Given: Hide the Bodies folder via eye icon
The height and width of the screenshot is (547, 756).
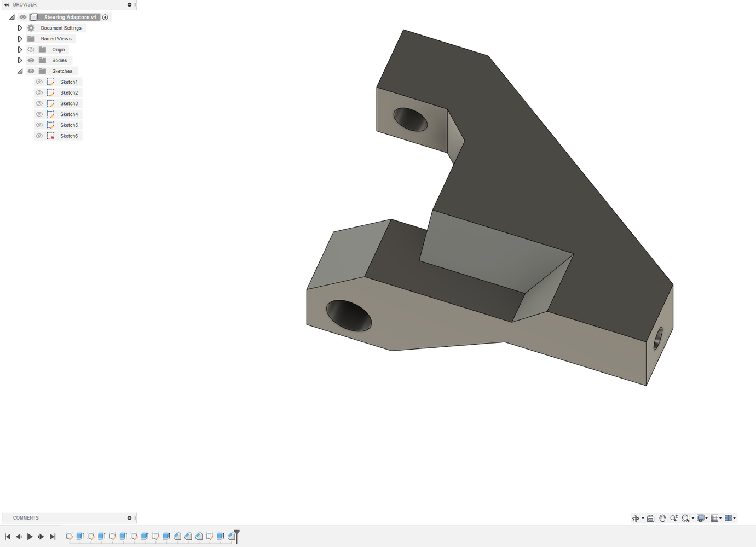Looking at the screenshot, I should [x=31, y=60].
